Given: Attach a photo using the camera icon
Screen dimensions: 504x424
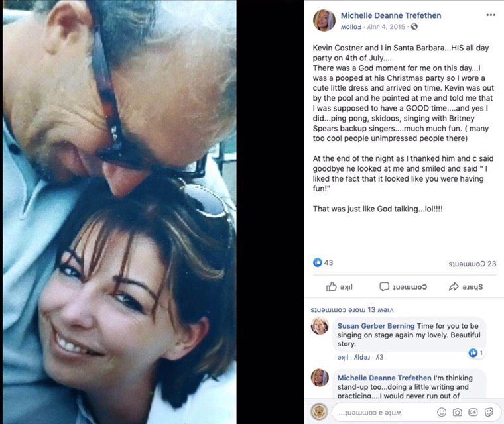Looking at the screenshot, I should pyautogui.click(x=457, y=412).
